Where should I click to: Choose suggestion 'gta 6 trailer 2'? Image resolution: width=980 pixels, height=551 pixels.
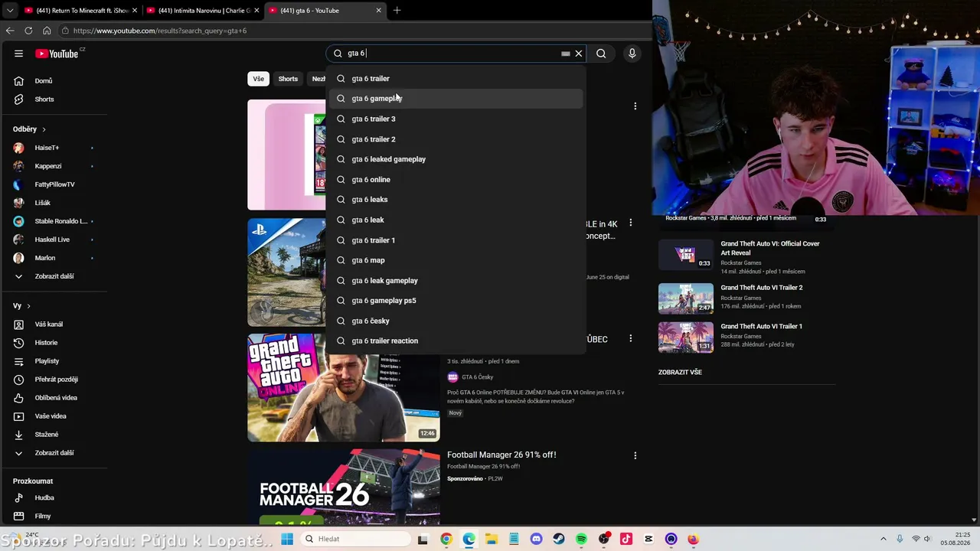click(456, 139)
